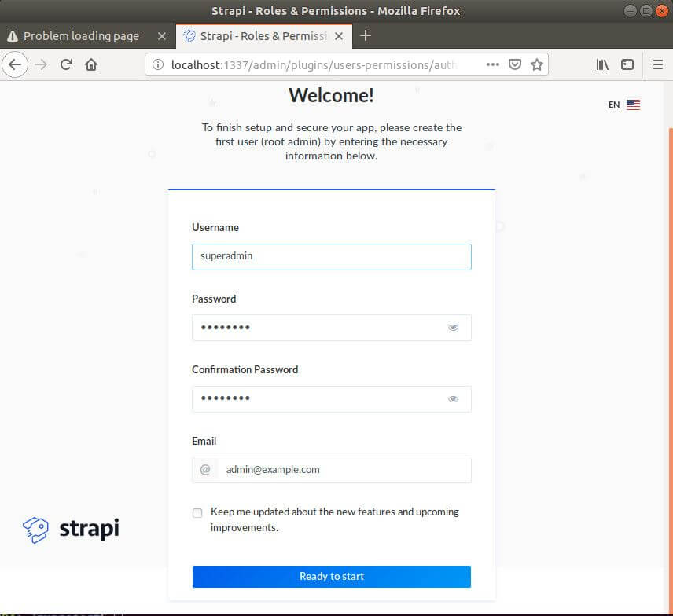Open a new browser tab
Image resolution: width=673 pixels, height=616 pixels.
(x=365, y=36)
